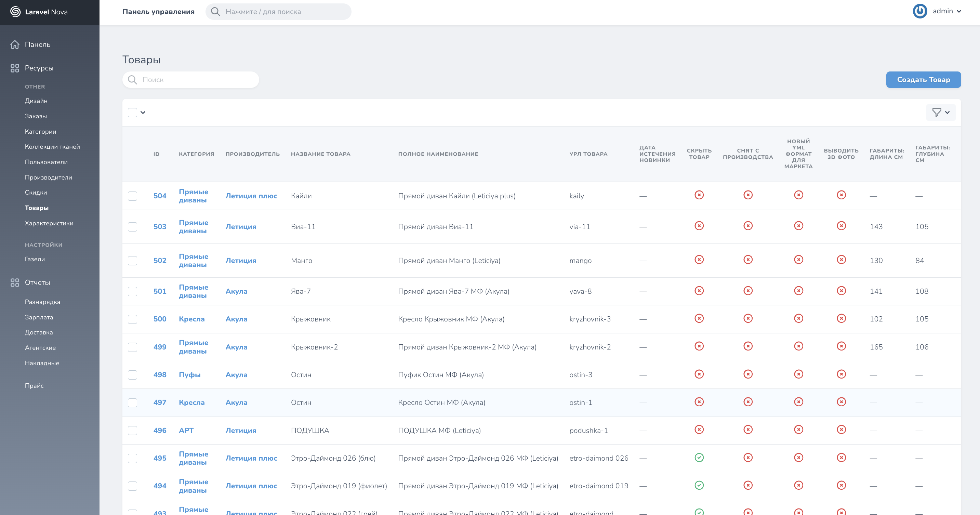Click magnifier icon in global search bar
The width and height of the screenshot is (980, 515).
[215, 12]
